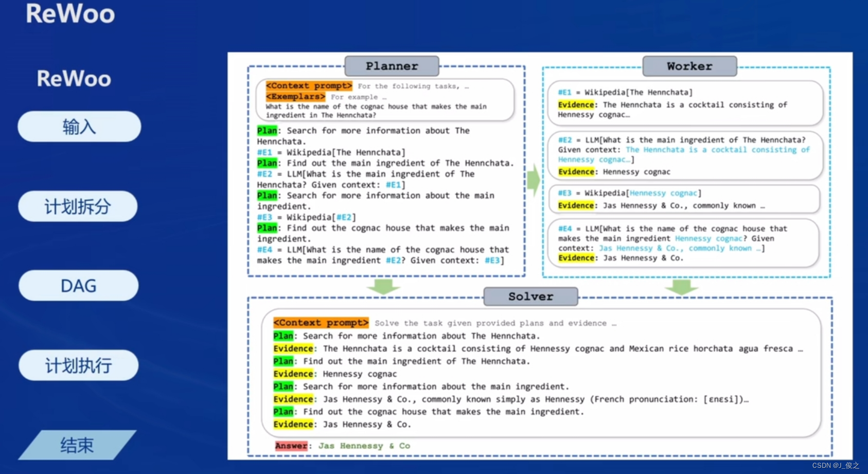Click 'Solve the task given provided plans' text
This screenshot has width=868, height=474.
coord(495,323)
